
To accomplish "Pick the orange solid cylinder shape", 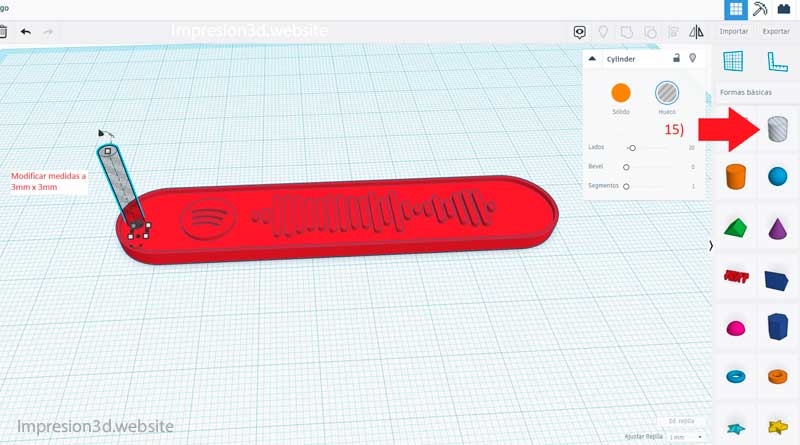I will point(735,177).
